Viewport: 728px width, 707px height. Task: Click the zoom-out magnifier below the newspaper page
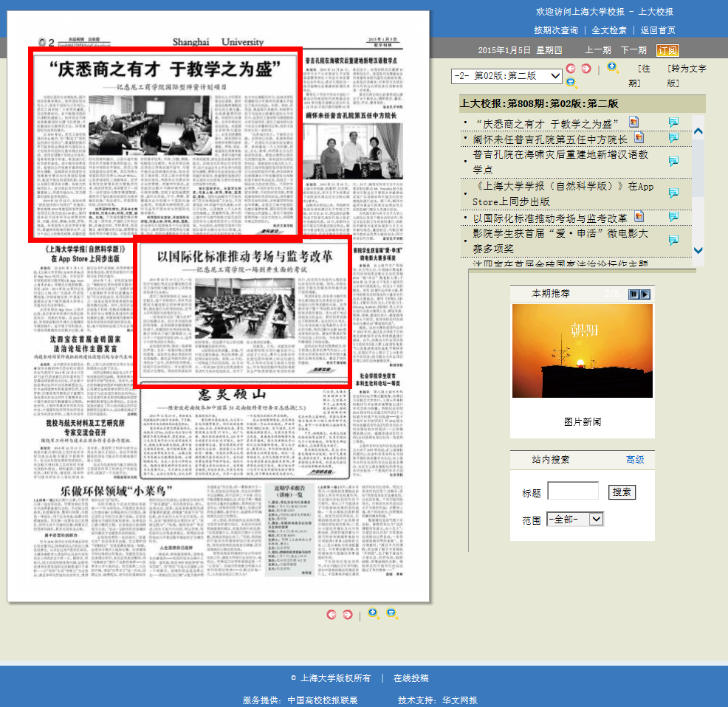pos(392,613)
